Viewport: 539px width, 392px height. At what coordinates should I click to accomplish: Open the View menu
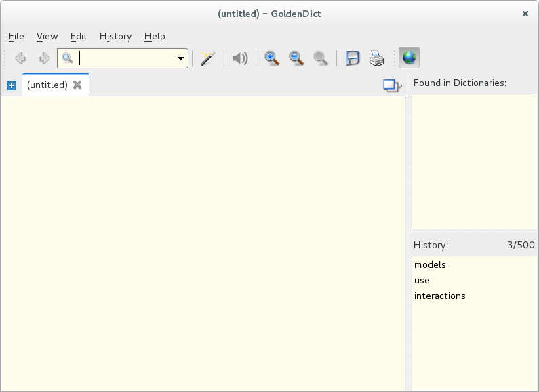(47, 36)
